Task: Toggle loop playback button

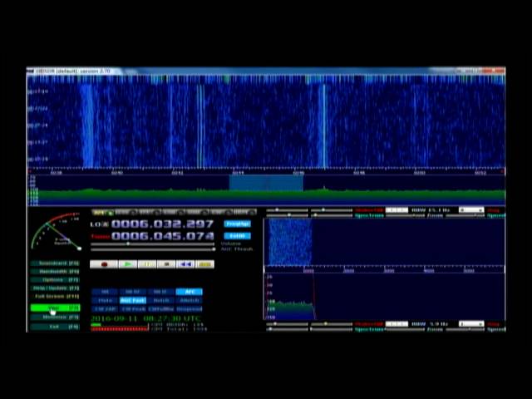Action: click(205, 264)
